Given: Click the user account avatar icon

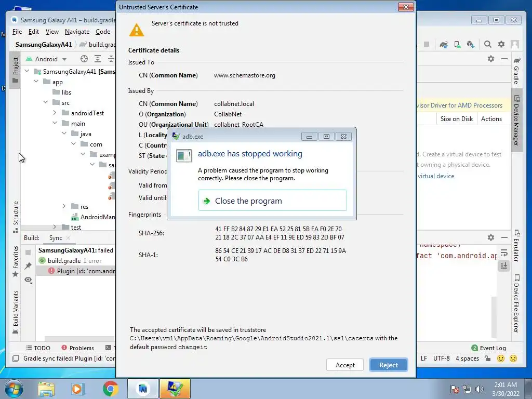Looking at the screenshot, I should 515,45.
